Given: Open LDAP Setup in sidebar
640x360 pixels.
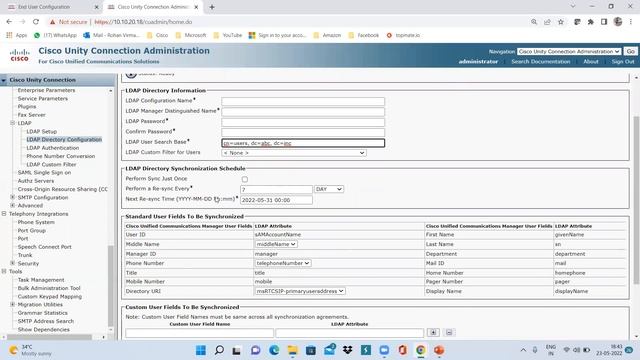Looking at the screenshot, I should coord(42,131).
